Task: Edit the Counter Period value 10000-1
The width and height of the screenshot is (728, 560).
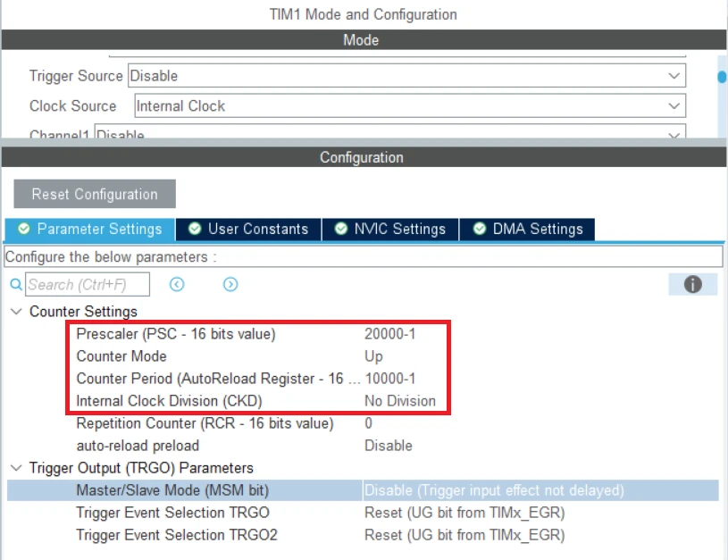Action: click(390, 379)
